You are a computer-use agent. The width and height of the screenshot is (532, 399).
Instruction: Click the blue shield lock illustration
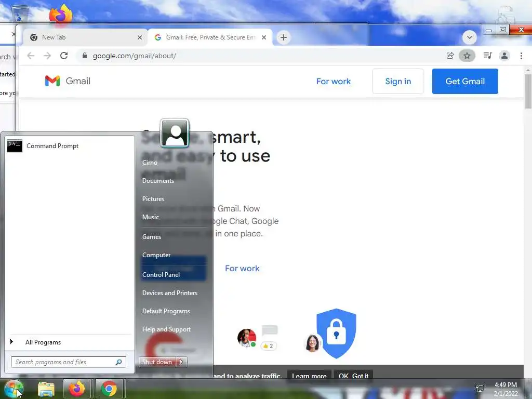(336, 333)
